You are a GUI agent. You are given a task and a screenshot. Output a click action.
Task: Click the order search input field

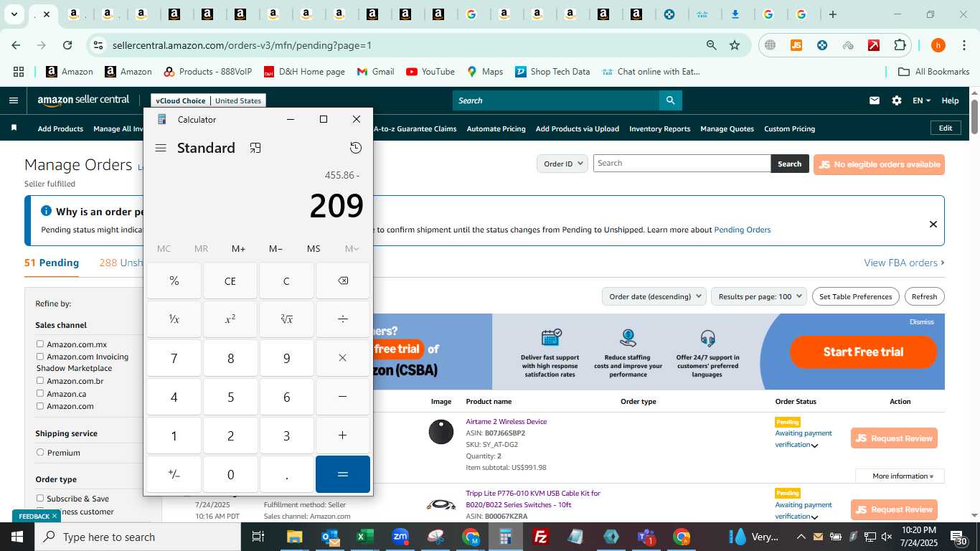tap(682, 163)
